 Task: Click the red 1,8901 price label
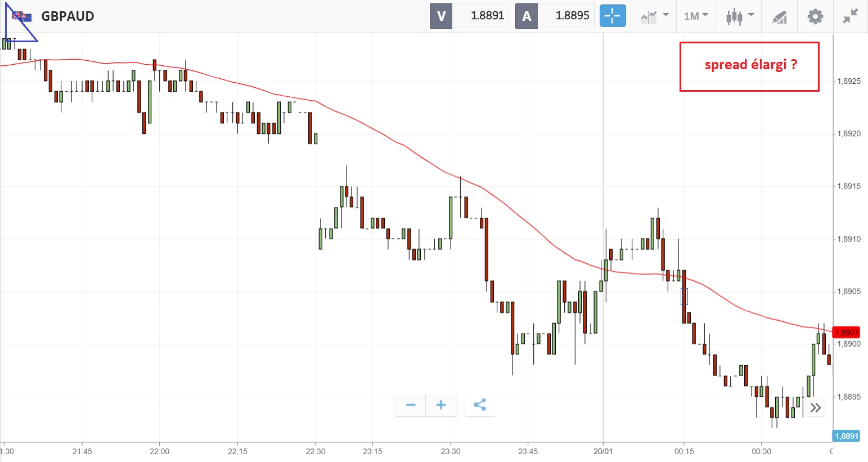[846, 333]
